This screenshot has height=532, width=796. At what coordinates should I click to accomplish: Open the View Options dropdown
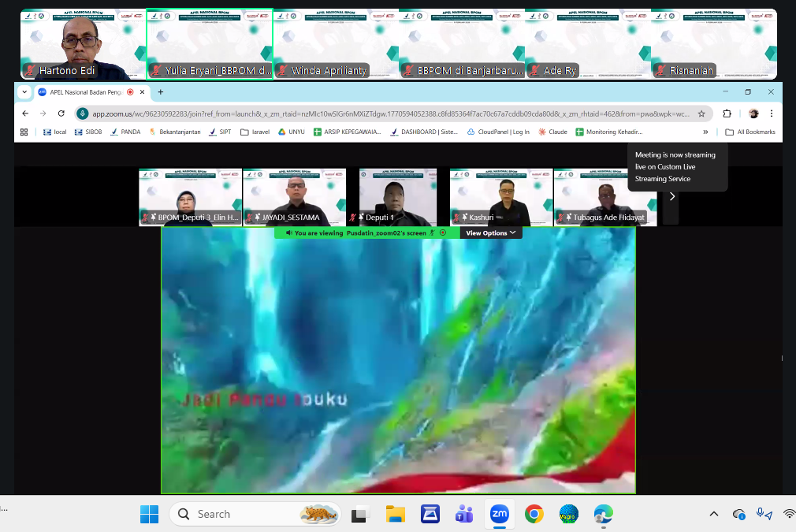pyautogui.click(x=491, y=233)
